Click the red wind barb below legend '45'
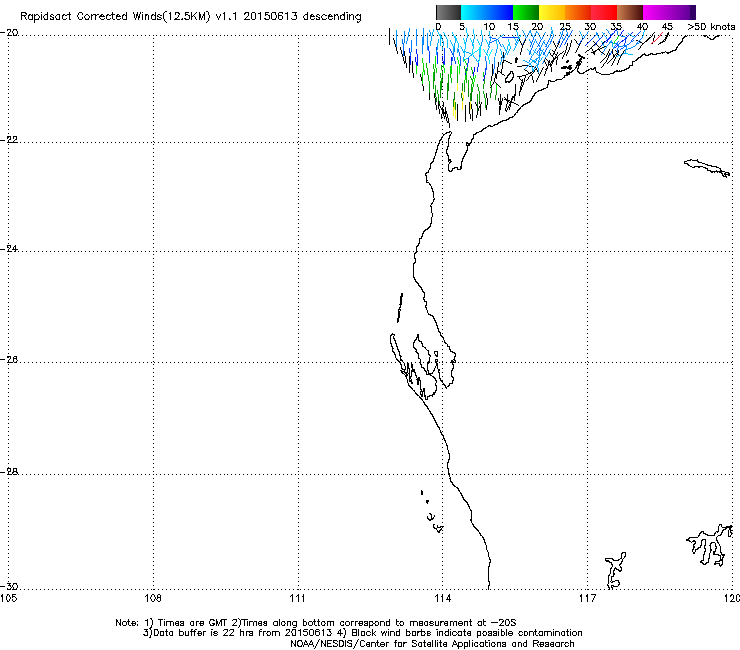740x650 pixels. pyautogui.click(x=657, y=38)
